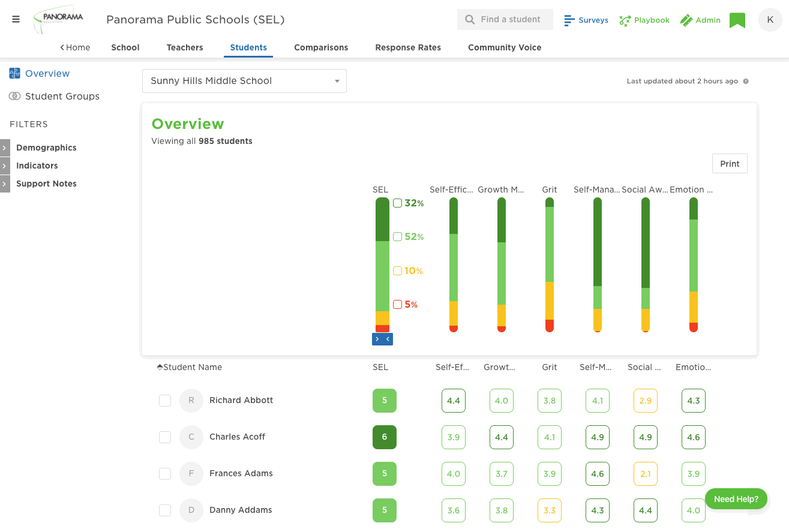Click the Need Help? button
Image resolution: width=789 pixels, height=532 pixels.
click(x=736, y=499)
